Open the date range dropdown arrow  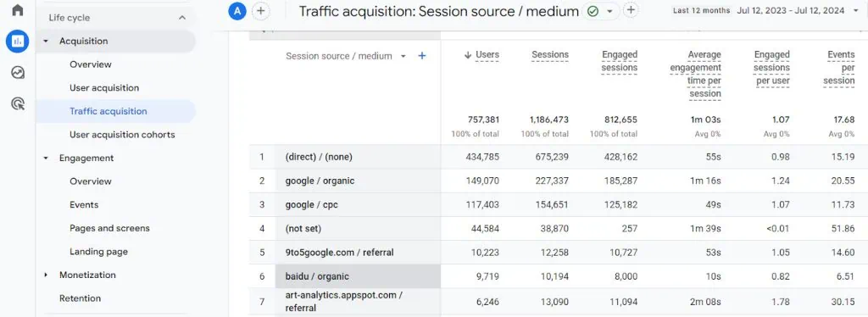coord(856,10)
